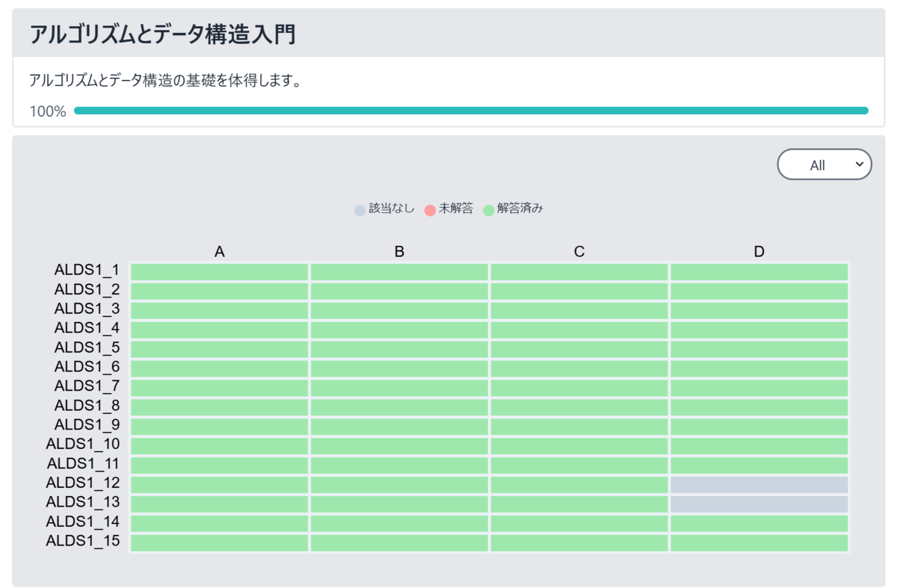Click column header A
This screenshot has width=897, height=588.
point(220,252)
